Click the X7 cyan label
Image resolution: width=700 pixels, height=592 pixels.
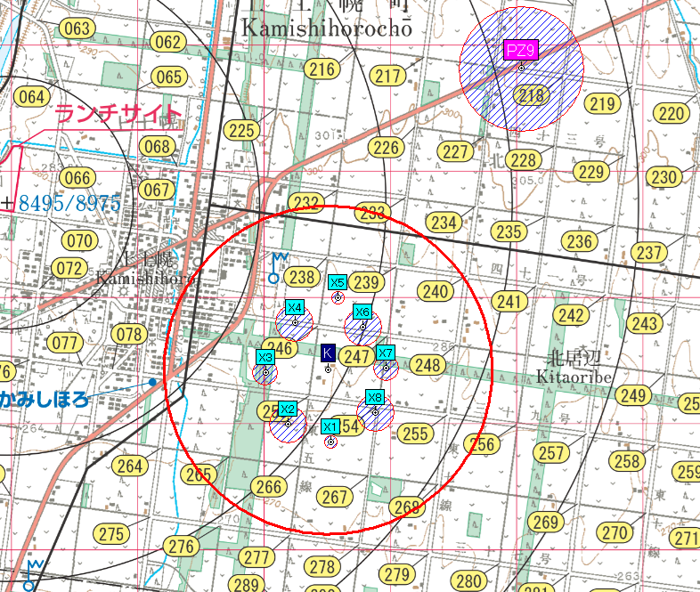pos(385,353)
